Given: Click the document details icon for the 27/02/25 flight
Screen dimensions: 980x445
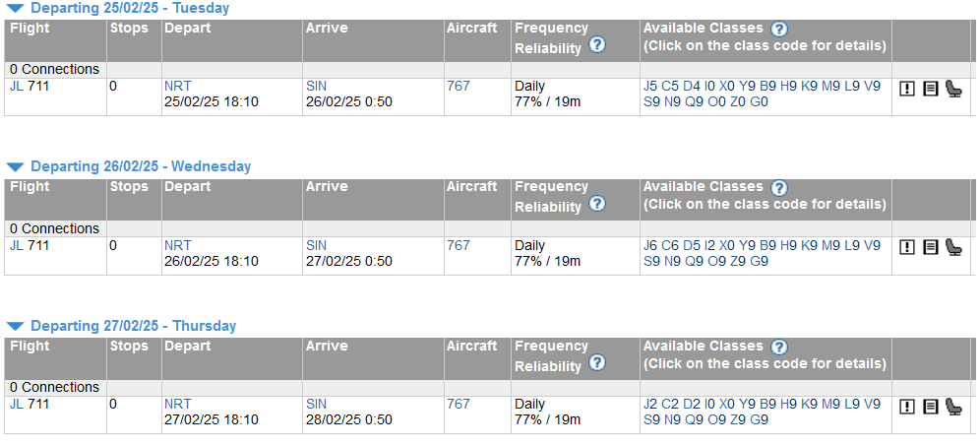Looking at the screenshot, I should (x=930, y=406).
